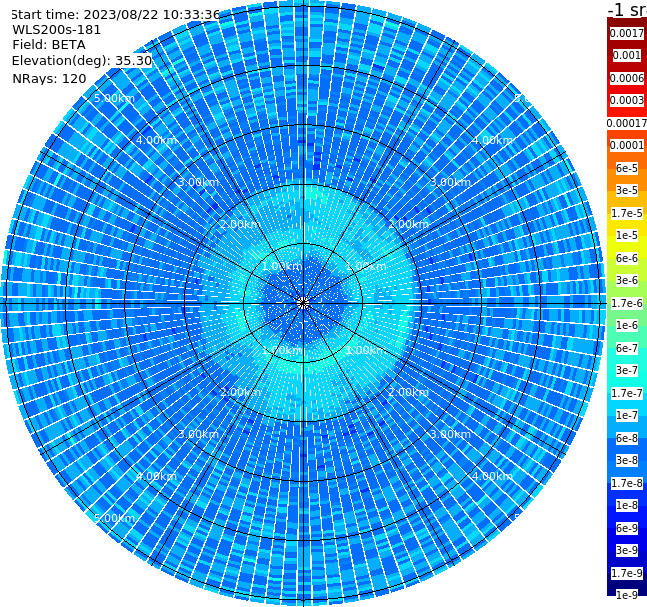Click the NRays: 120 label
The height and width of the screenshot is (607, 647).
point(49,78)
